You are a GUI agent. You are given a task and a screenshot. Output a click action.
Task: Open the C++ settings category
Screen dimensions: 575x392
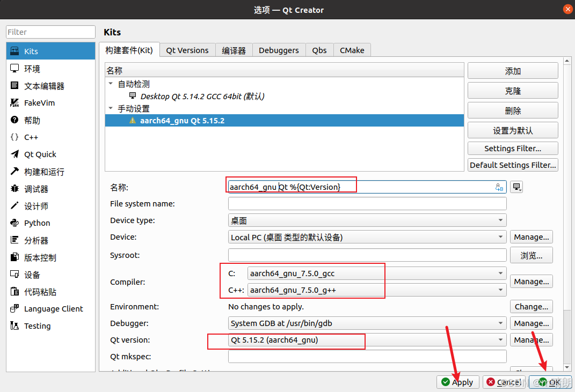click(x=50, y=137)
